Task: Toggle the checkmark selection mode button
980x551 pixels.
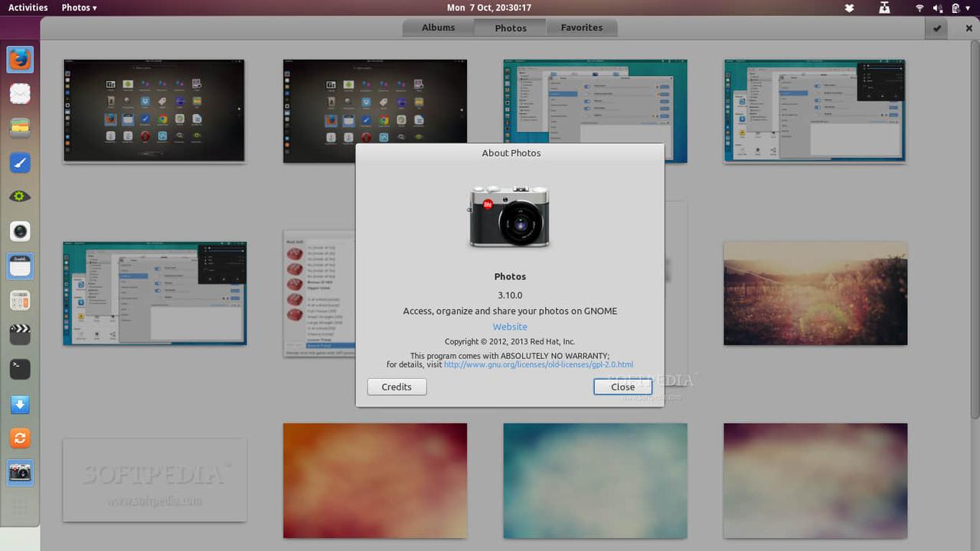Action: [936, 28]
